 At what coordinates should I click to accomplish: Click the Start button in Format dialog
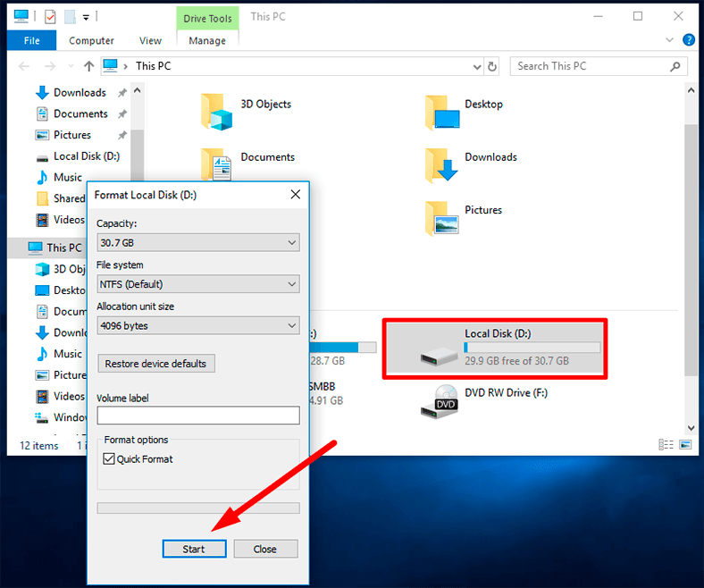coord(194,549)
